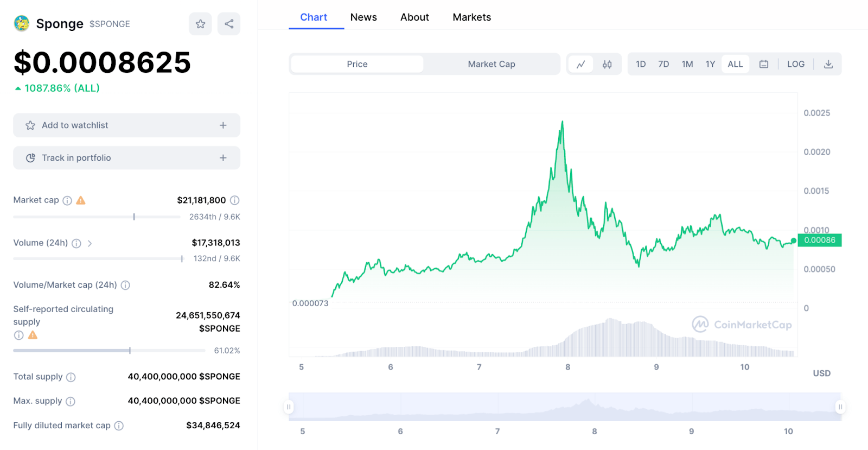The width and height of the screenshot is (868, 450).
Task: Select the line chart view icon
Action: (x=580, y=64)
